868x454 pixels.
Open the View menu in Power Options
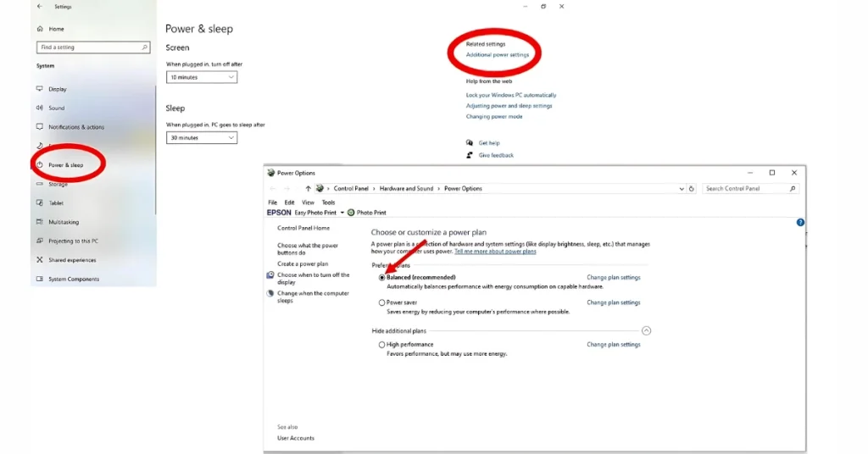(x=308, y=202)
